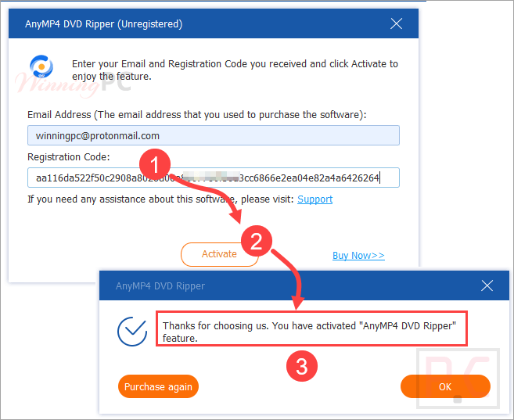Confirm activation with the OK button
The width and height of the screenshot is (514, 420).
click(445, 386)
